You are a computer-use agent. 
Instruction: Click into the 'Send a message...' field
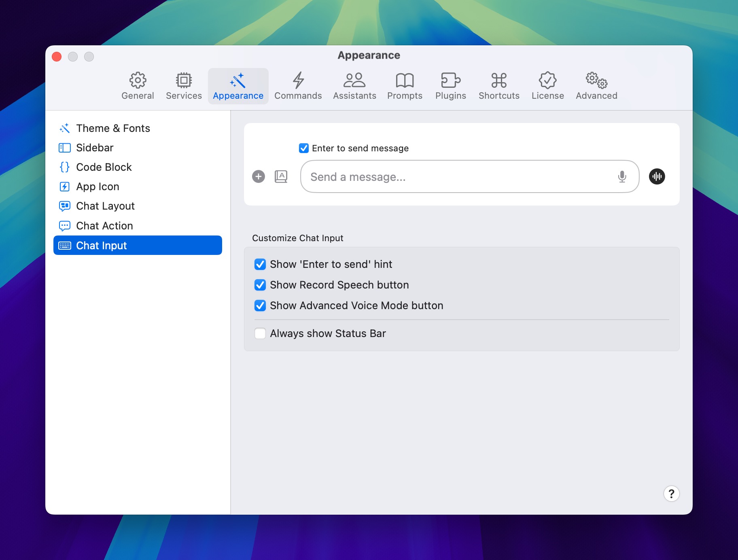[457, 177]
